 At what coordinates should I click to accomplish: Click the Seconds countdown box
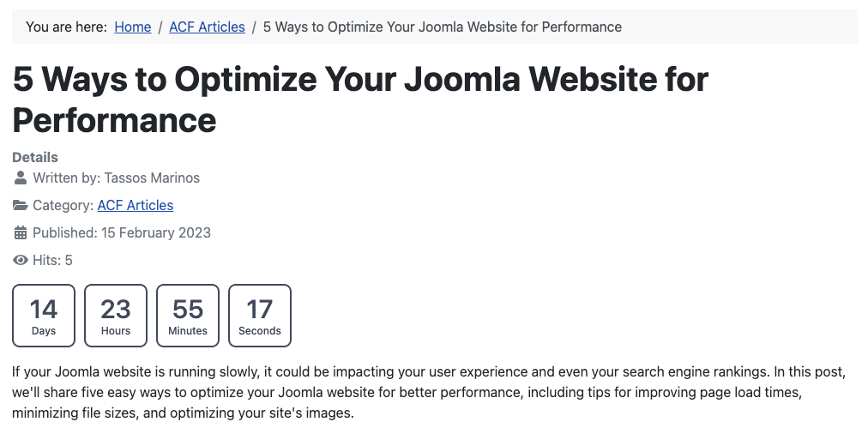[x=260, y=316]
